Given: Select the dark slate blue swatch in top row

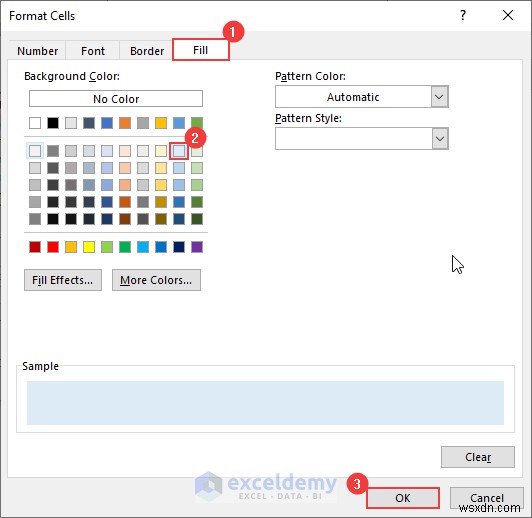Looking at the screenshot, I should point(89,123).
